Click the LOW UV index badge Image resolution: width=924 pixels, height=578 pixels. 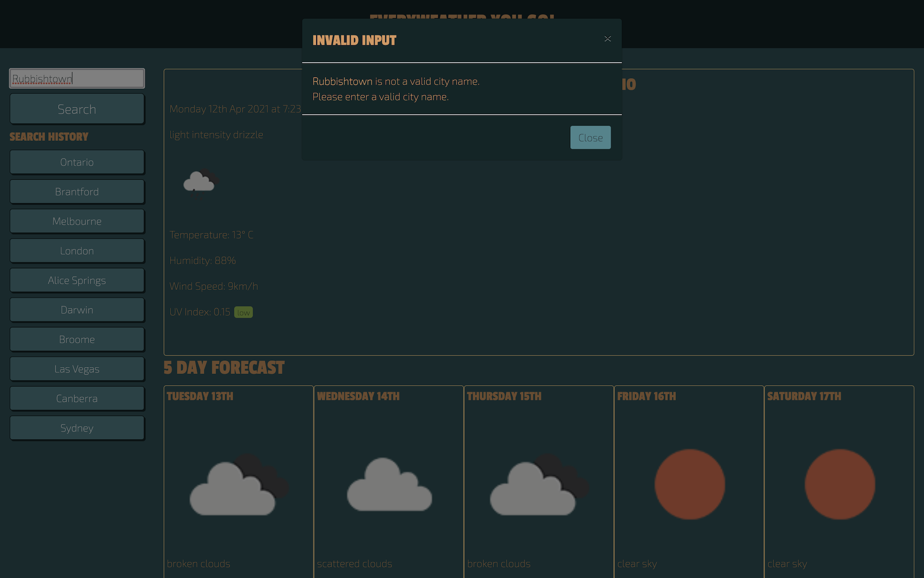(x=242, y=312)
